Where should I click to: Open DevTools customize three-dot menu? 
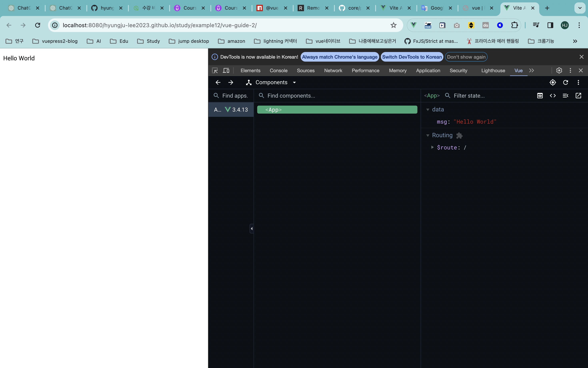570,71
